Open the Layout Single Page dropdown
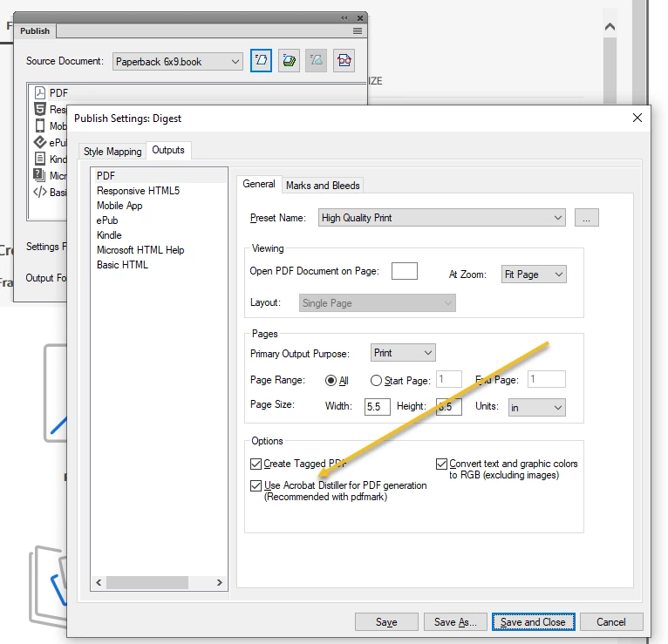Screen dimensions: 668x644 (377, 302)
